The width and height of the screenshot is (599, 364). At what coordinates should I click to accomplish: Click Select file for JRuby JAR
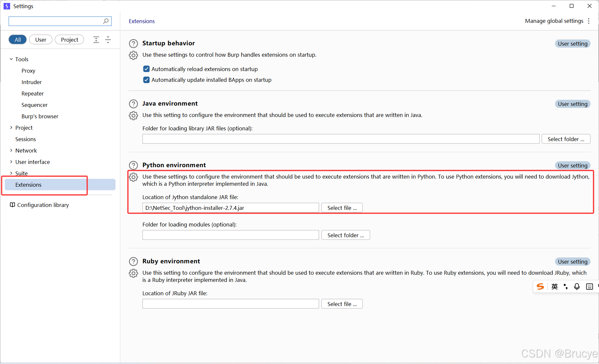(x=342, y=304)
